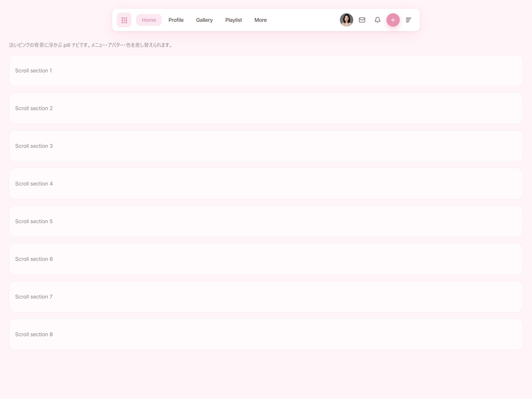
Task: Open the Playlist tab
Action: coord(233,20)
